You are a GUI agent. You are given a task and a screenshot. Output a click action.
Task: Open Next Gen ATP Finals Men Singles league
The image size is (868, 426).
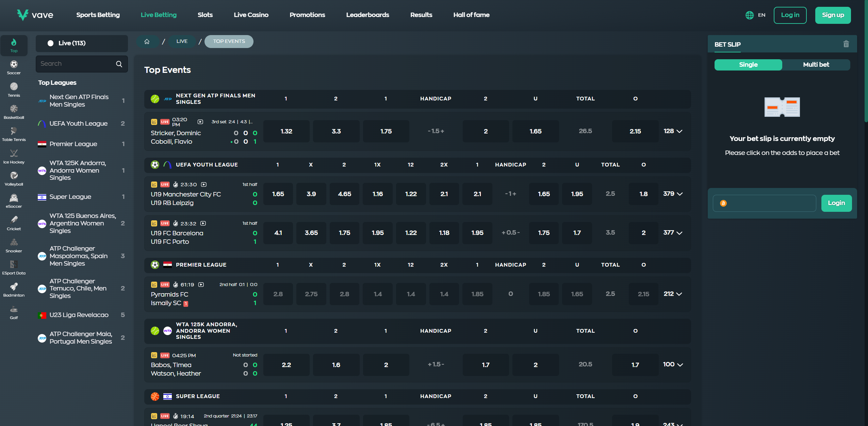tap(82, 101)
